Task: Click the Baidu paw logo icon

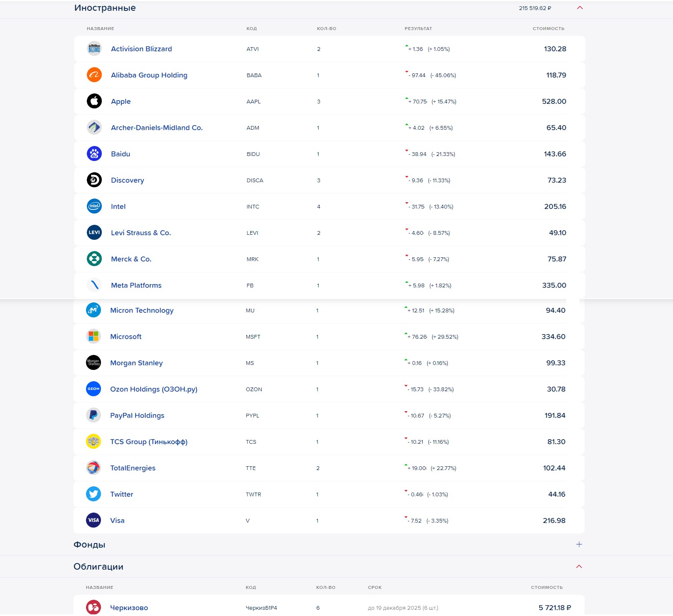Action: (x=94, y=154)
